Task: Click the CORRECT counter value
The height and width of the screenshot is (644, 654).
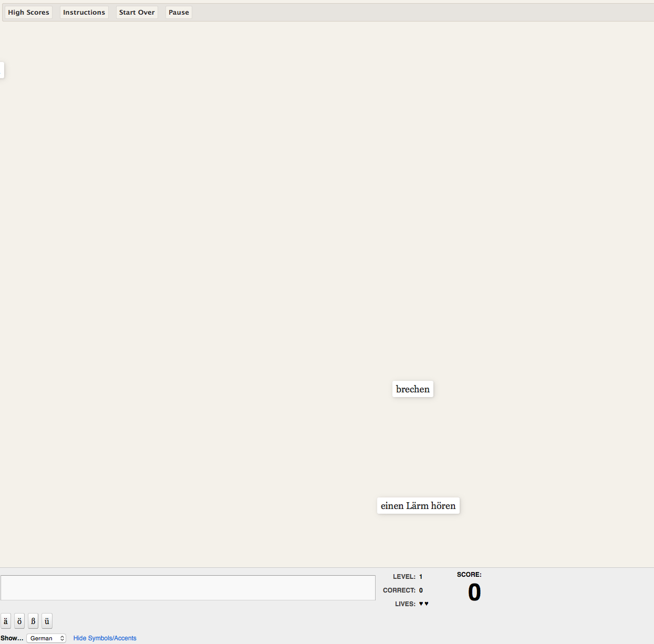Action: [x=421, y=590]
